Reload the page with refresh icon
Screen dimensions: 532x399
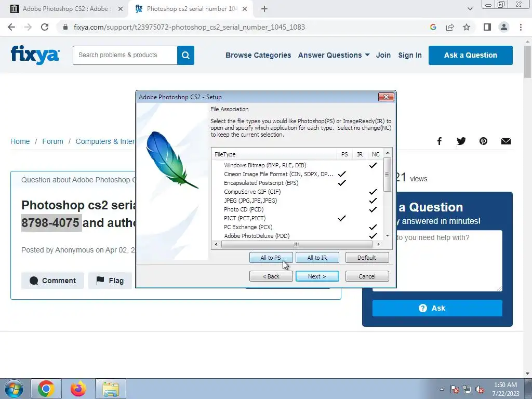[45, 27]
